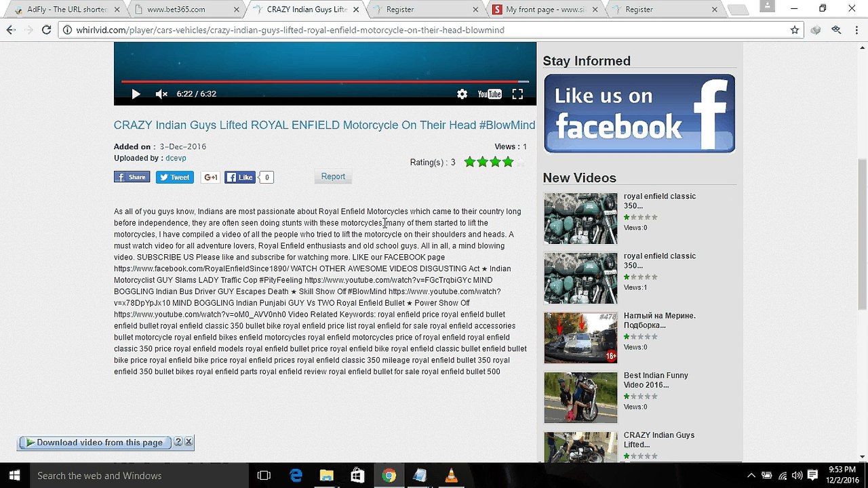Open video player settings gear

(x=462, y=94)
